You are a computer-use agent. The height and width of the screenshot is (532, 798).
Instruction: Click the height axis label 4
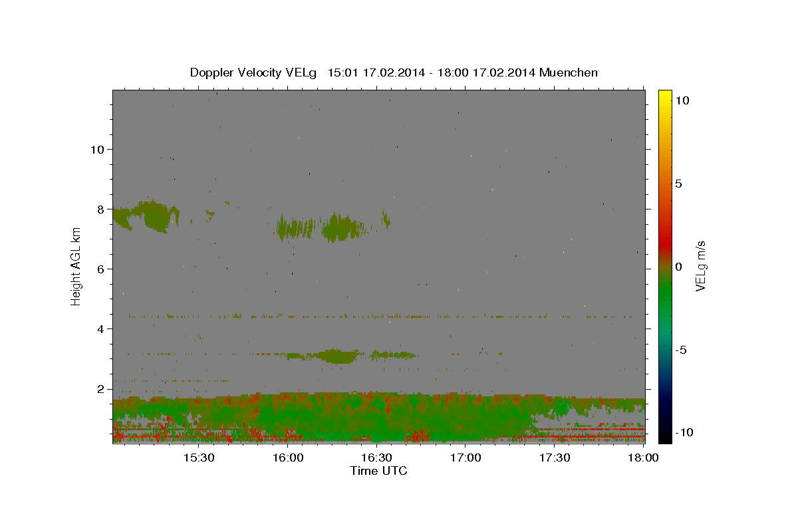(x=101, y=329)
